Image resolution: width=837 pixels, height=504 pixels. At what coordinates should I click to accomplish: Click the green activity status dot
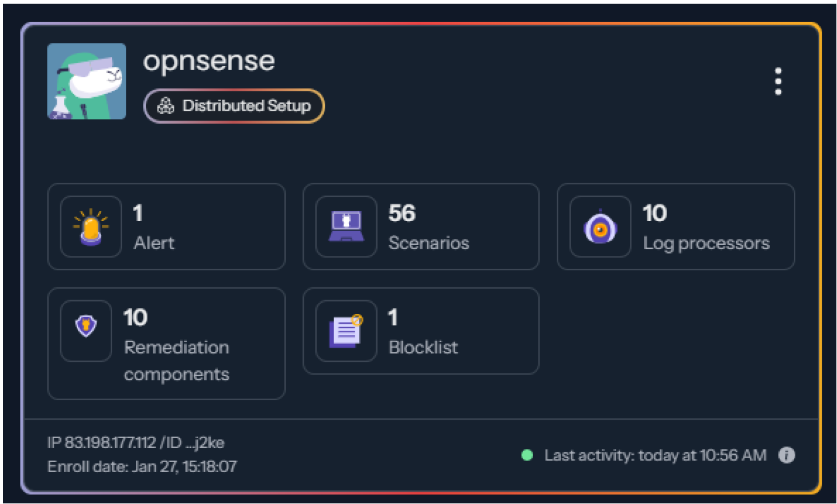527,455
